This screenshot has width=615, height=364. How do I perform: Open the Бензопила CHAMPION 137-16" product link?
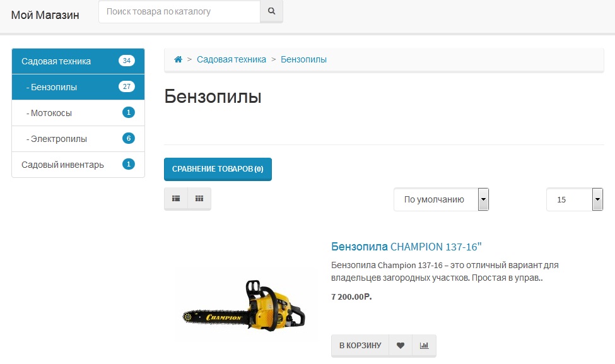(406, 247)
